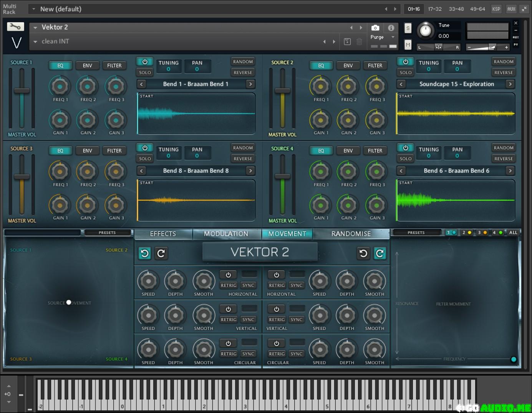
Task: Click the right clockwise rotation icon
Action: click(x=380, y=253)
